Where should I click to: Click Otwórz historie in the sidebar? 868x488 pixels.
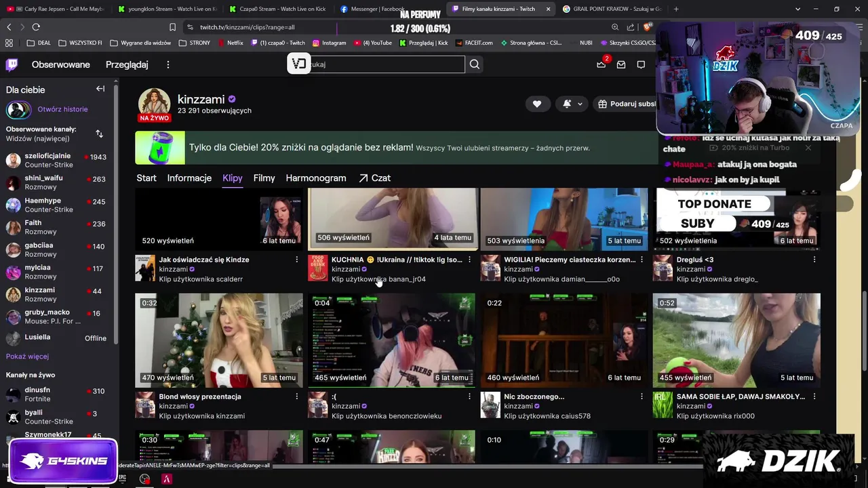[x=62, y=109]
